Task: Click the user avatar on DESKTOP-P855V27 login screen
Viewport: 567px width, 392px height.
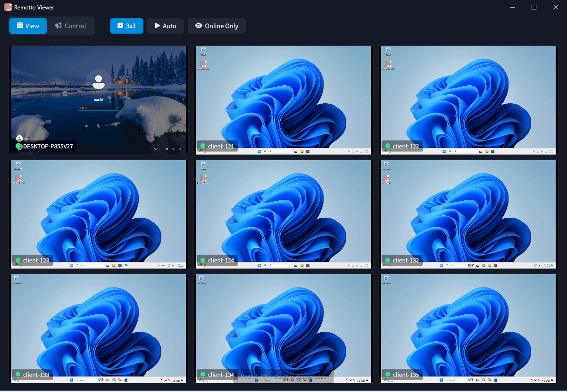Action: pos(99,82)
